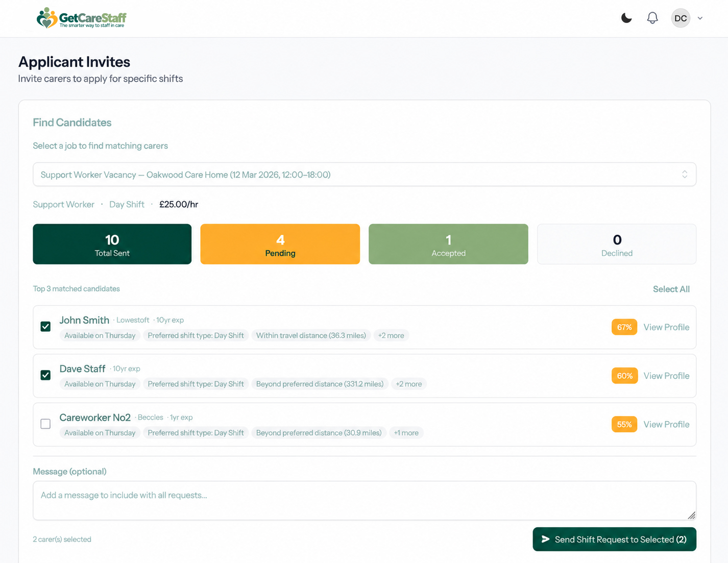This screenshot has width=728, height=563.
Task: View Profile of Careworker No2
Action: tap(666, 424)
